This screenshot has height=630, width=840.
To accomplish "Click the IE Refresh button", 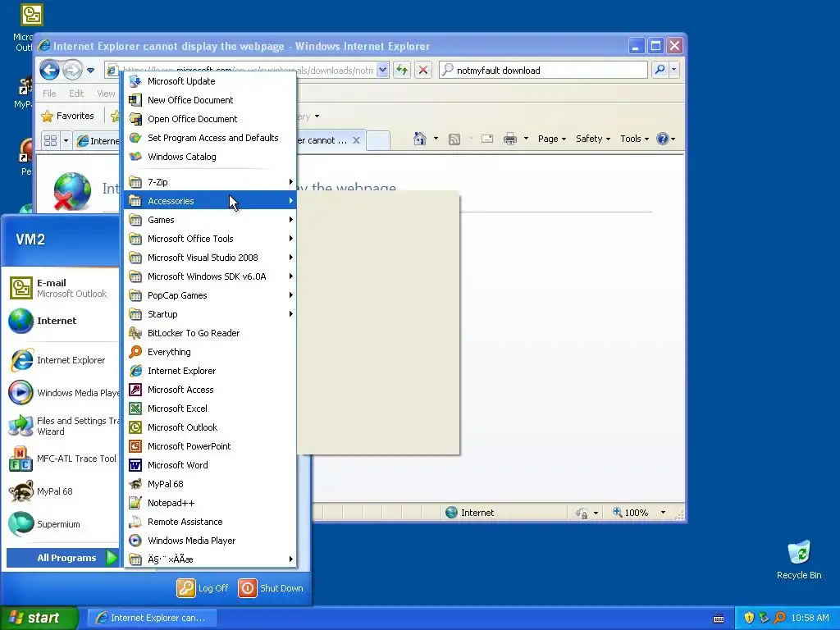I will (x=402, y=70).
